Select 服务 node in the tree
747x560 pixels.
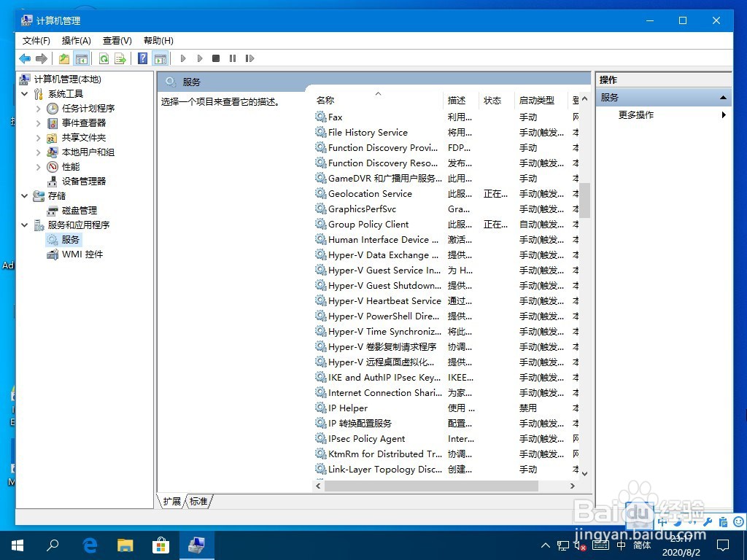click(71, 239)
